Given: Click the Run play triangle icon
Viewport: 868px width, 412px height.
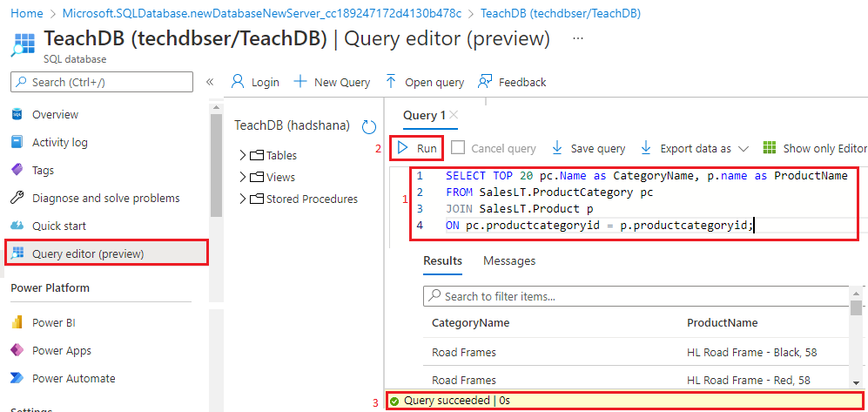Looking at the screenshot, I should pyautogui.click(x=403, y=148).
